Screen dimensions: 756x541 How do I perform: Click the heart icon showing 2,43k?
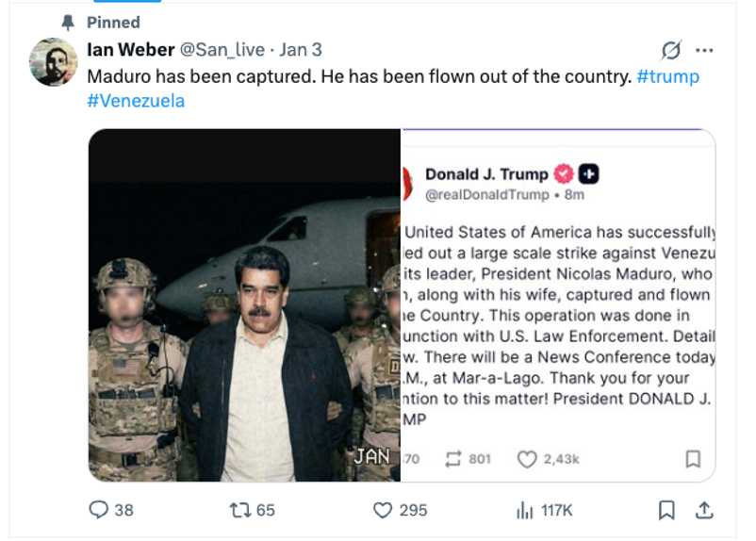pos(527,459)
